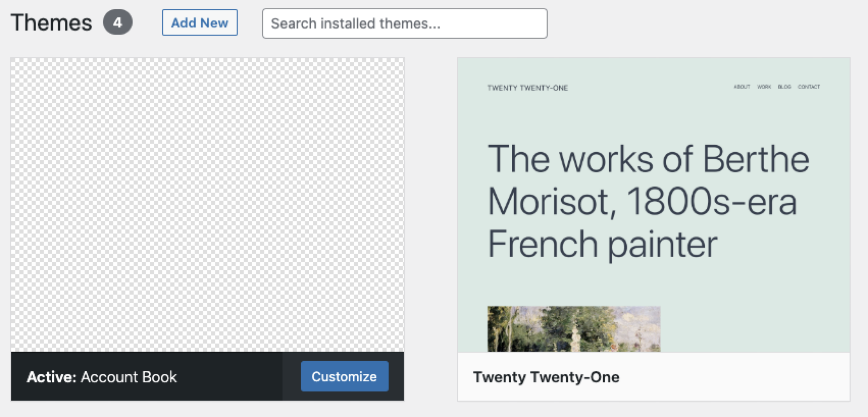Image resolution: width=868 pixels, height=417 pixels.
Task: Click the Twenty Twenty-One theme name
Action: point(546,377)
